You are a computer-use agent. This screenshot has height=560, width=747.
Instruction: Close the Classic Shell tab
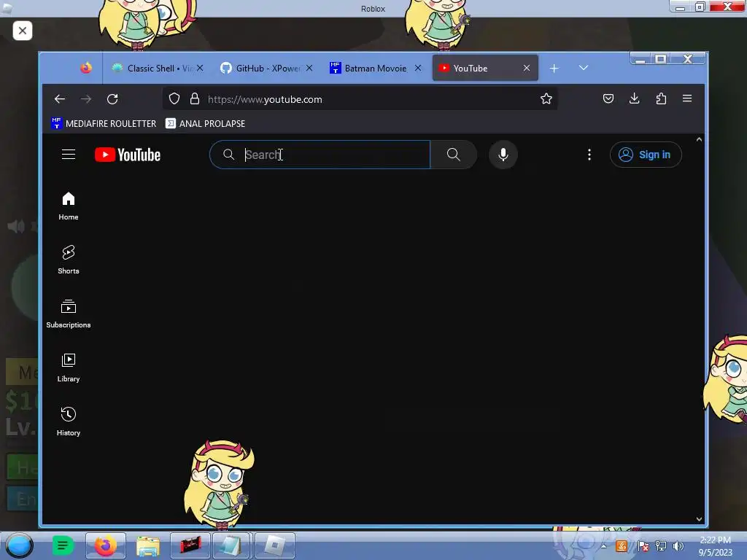(x=200, y=68)
